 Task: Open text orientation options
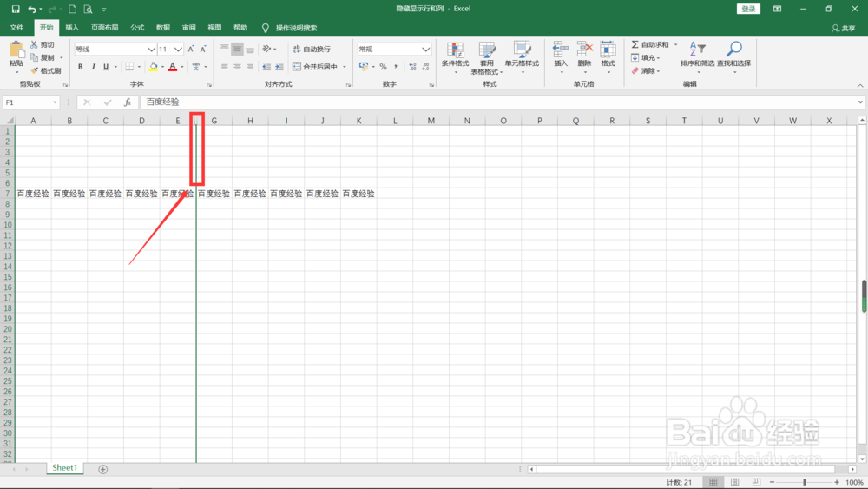(269, 50)
